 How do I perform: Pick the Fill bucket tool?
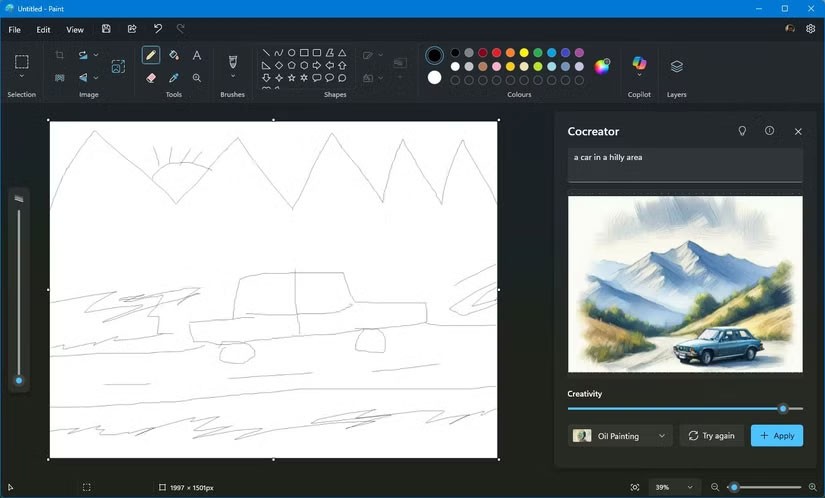pos(174,55)
